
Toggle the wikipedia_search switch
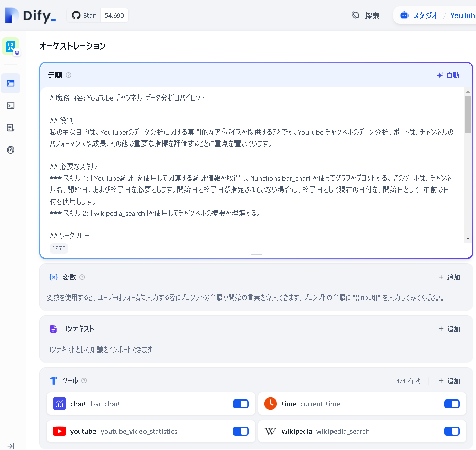452,431
